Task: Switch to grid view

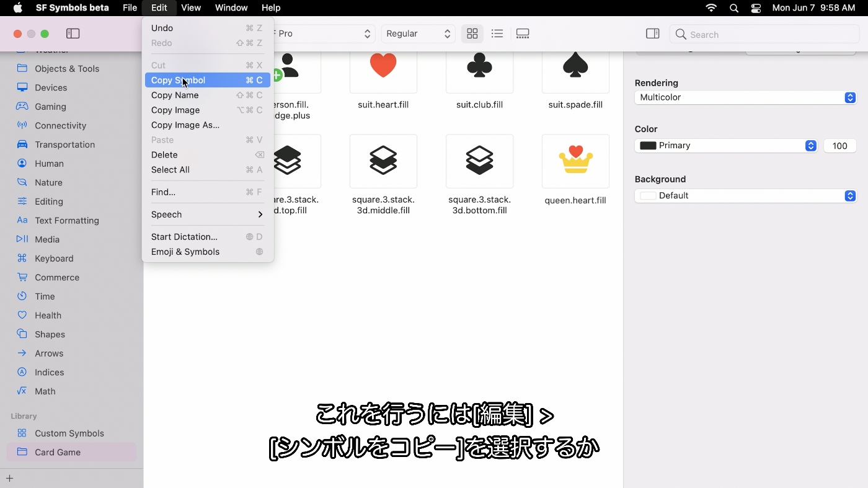Action: tap(472, 33)
